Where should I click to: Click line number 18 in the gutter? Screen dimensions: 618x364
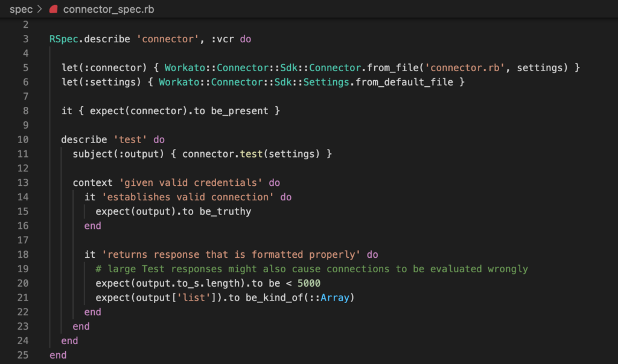[x=23, y=254]
